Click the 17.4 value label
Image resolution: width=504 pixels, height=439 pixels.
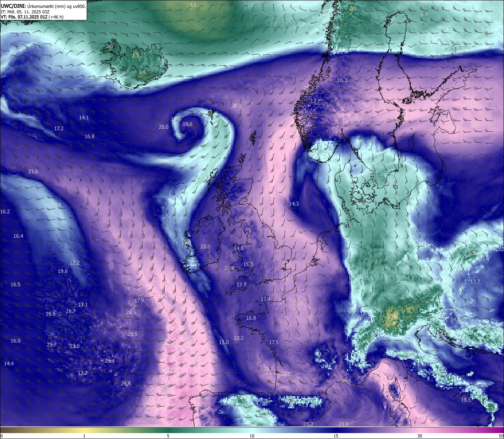(x=265, y=299)
